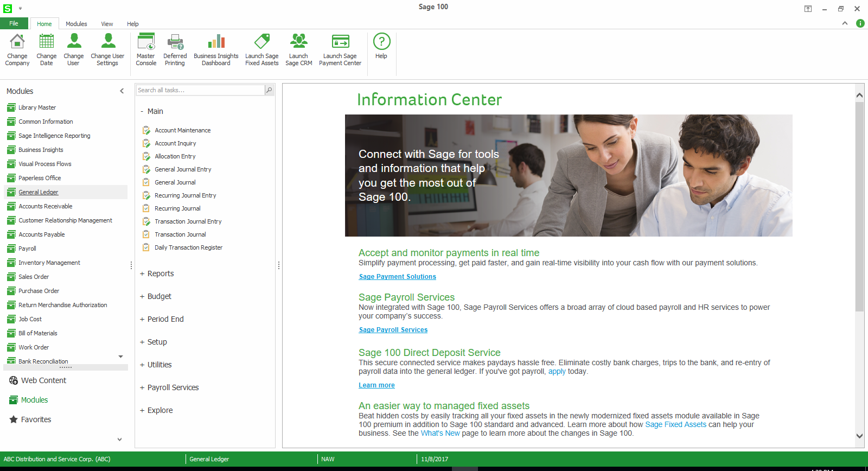
Task: Open the Change Date calendar icon
Action: pyautogui.click(x=47, y=42)
